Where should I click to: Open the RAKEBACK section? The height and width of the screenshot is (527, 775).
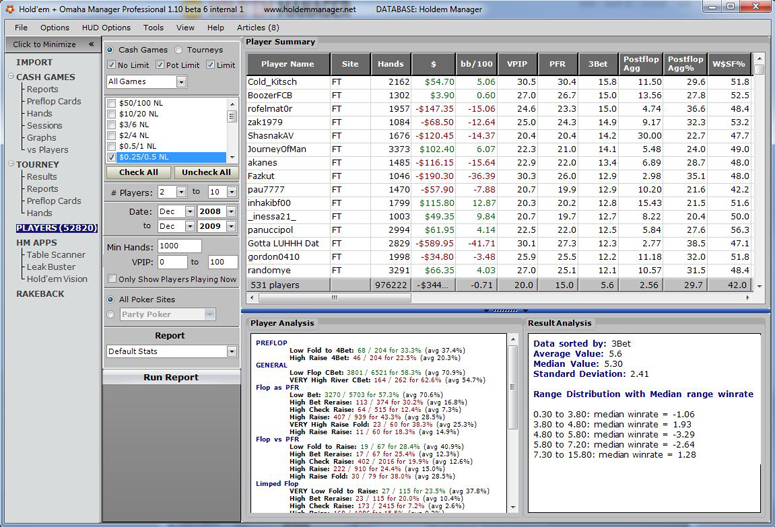(x=40, y=294)
